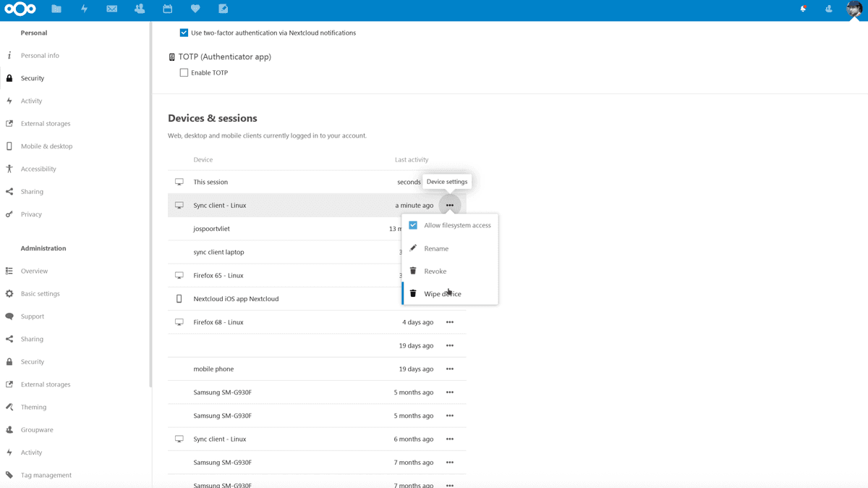The image size is (868, 488).
Task: Open the Files app from the top bar
Action: 56,9
